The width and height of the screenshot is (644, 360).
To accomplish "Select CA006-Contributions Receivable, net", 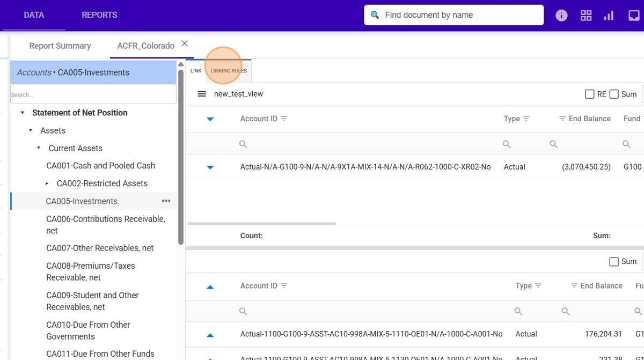I will pyautogui.click(x=106, y=225).
